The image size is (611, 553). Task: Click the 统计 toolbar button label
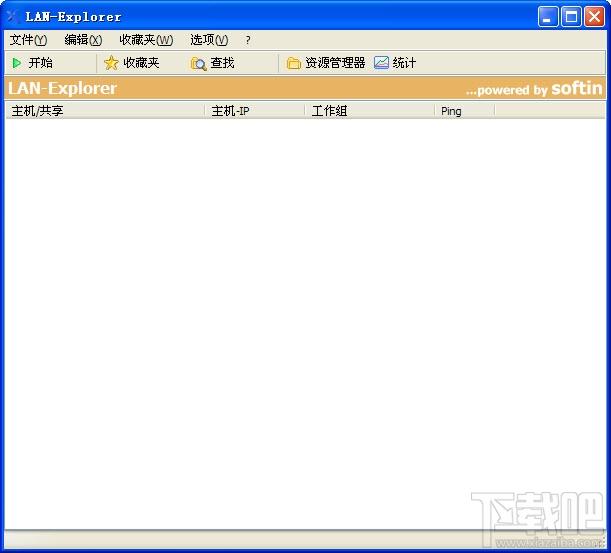404,63
